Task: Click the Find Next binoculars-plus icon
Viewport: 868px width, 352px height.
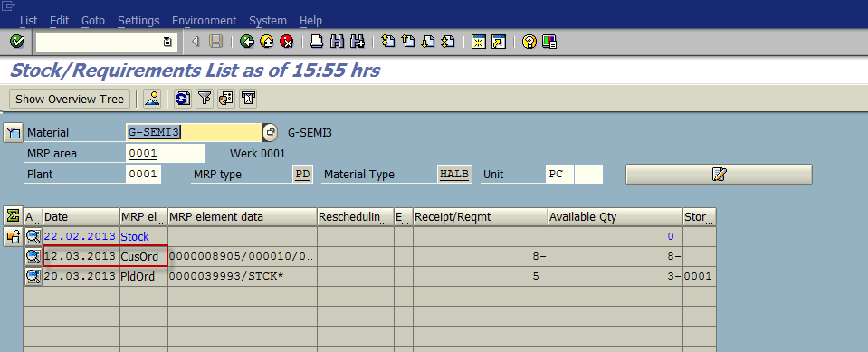Action: 357,42
